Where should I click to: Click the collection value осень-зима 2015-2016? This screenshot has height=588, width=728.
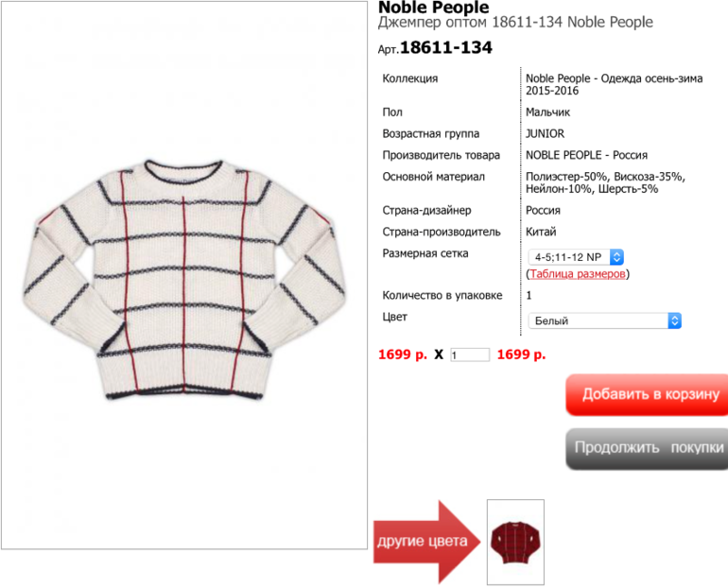[614, 84]
